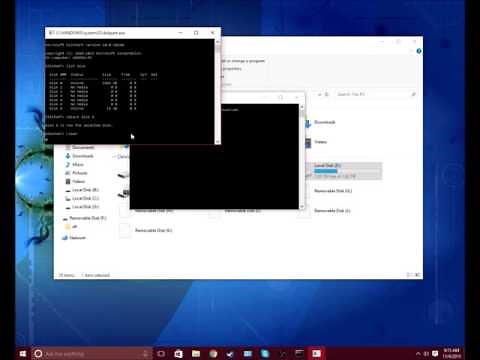
Task: Click Uninstall or change a program
Action: 243,61
